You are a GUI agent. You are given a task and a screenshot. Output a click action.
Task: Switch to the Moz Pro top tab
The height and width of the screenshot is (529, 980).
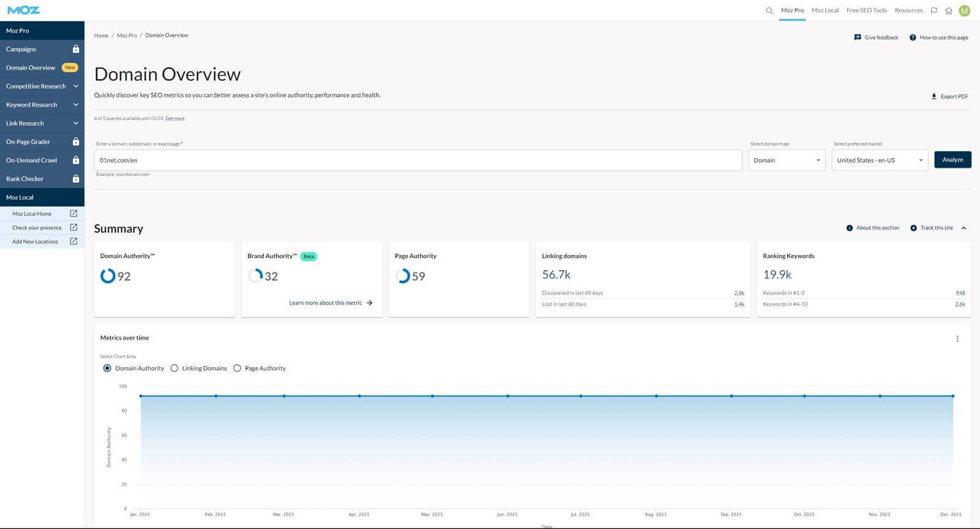793,10
